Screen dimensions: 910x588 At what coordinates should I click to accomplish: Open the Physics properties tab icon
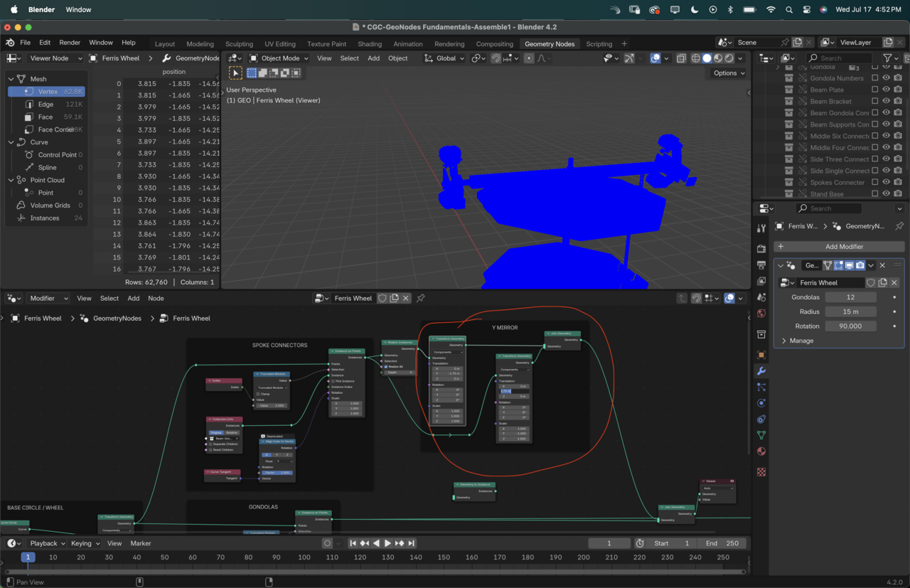point(761,403)
